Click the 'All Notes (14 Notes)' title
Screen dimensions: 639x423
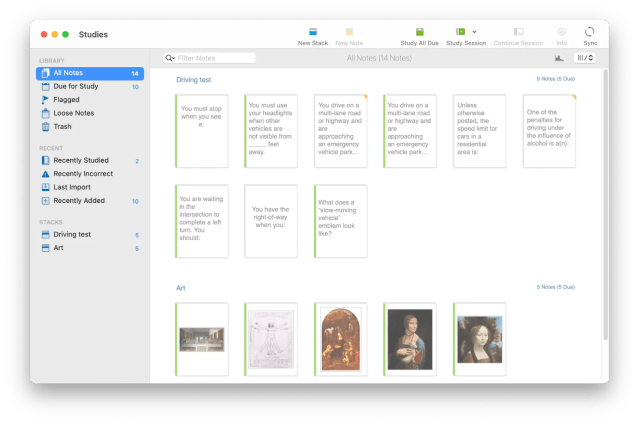coord(379,58)
